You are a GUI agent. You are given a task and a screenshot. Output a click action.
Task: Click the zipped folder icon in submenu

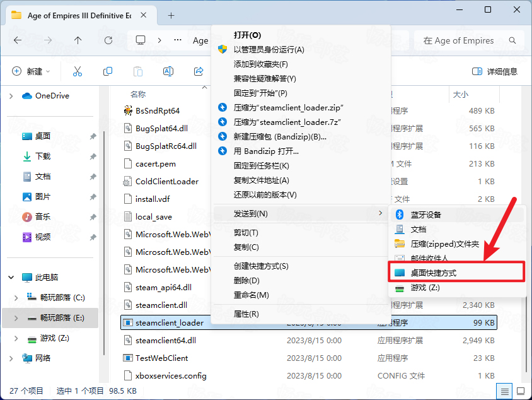(400, 244)
